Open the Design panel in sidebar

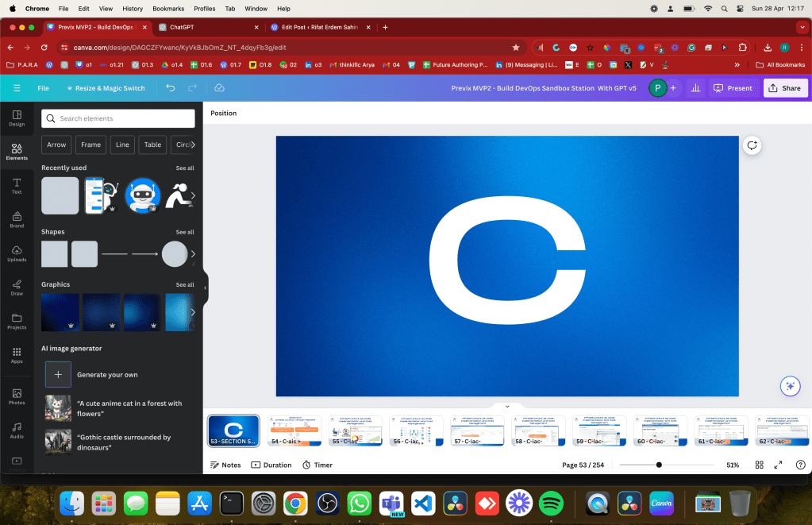click(17, 118)
